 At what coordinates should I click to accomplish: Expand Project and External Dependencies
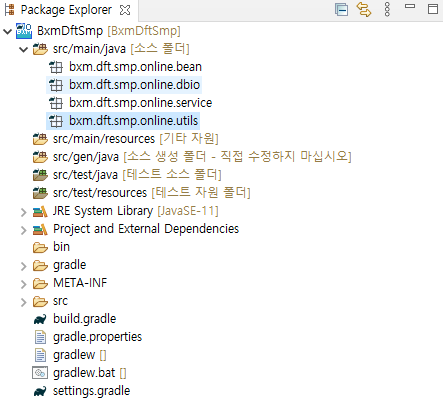[x=24, y=230]
